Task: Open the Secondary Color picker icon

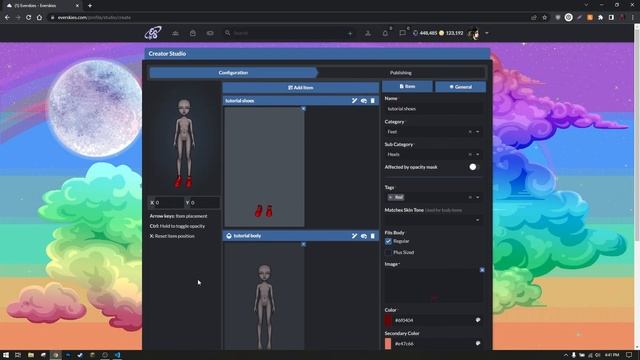Action: pyautogui.click(x=478, y=343)
